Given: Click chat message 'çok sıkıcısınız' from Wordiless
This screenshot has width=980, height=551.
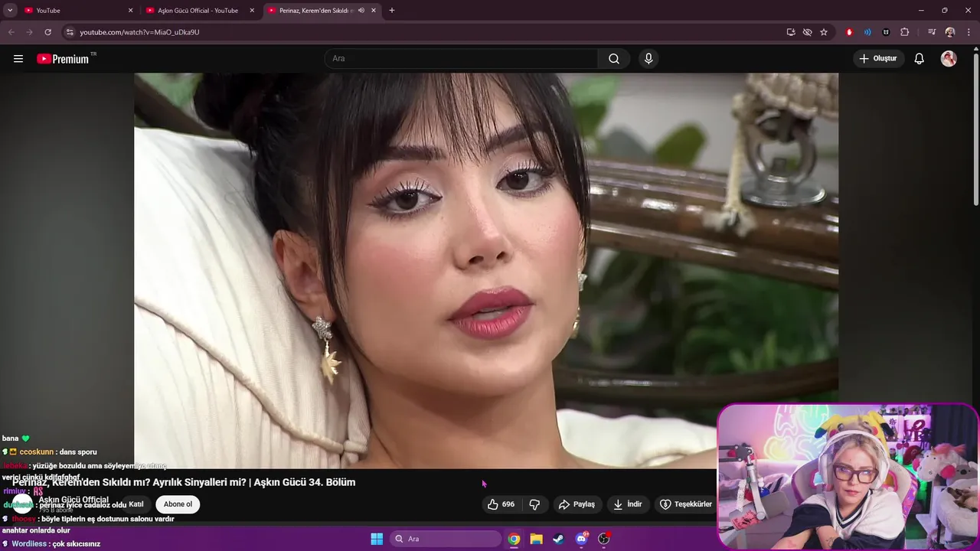Looking at the screenshot, I should click(x=77, y=544).
